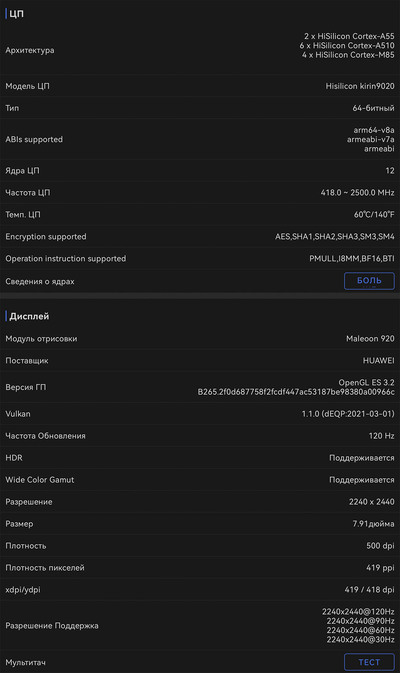Tap the Vulkan version row
The image size is (400, 673).
[200, 414]
